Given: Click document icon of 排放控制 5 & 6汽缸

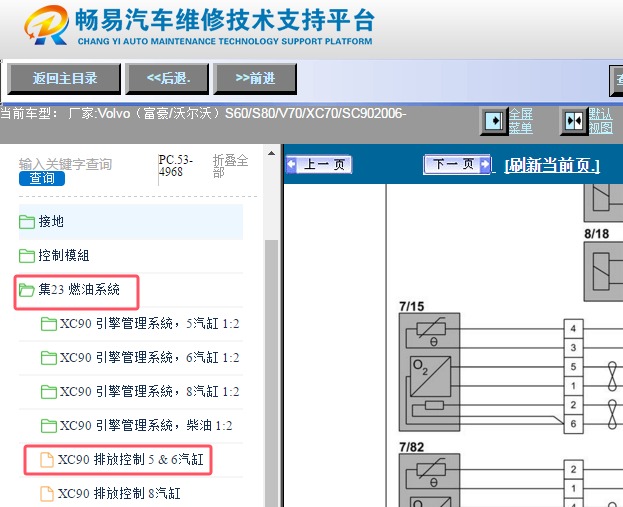Looking at the screenshot, I should [x=47, y=460].
